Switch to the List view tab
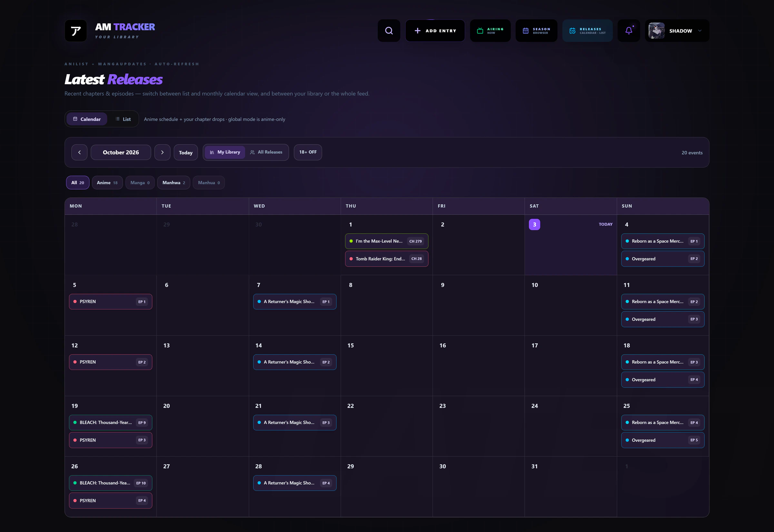 pos(123,119)
